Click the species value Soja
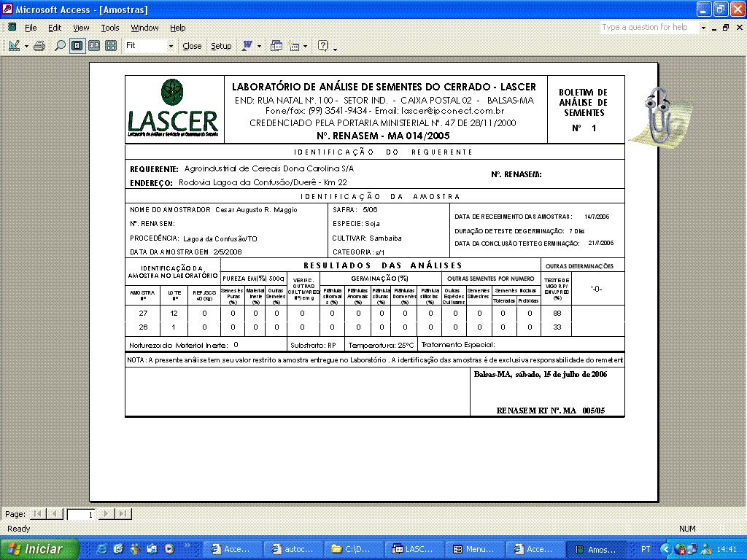 click(x=372, y=223)
